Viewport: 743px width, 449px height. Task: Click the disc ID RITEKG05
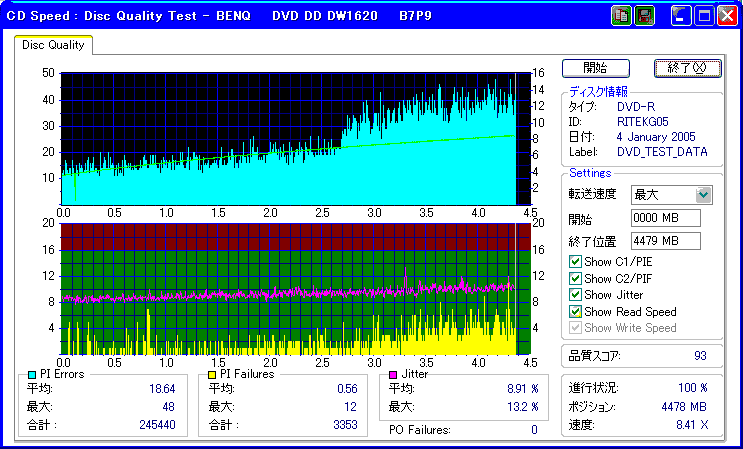643,122
